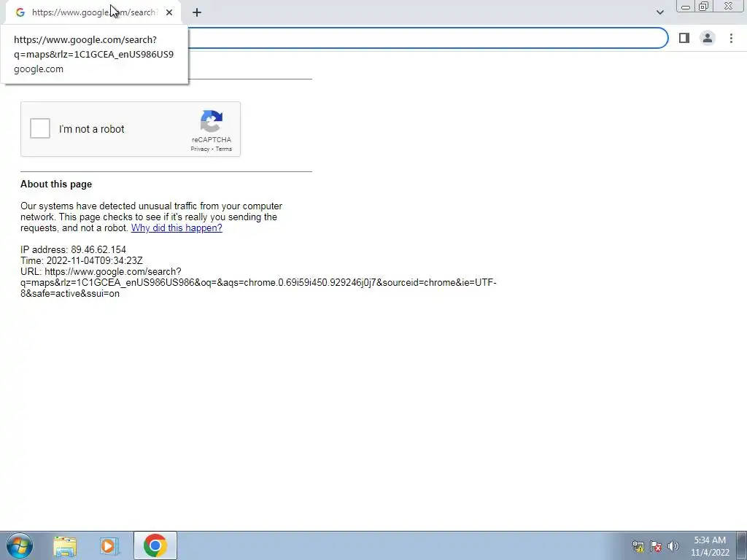Image resolution: width=747 pixels, height=560 pixels.
Task: Close the Chrome window
Action: point(729,6)
